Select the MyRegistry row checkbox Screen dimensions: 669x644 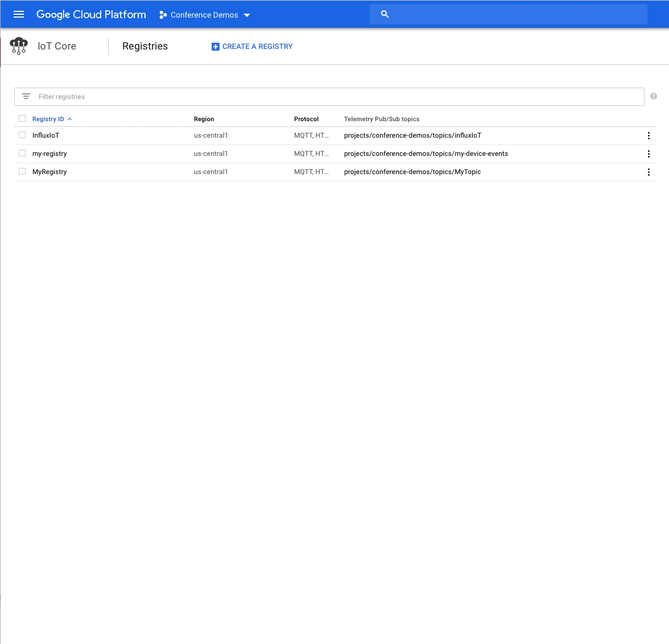[22, 171]
